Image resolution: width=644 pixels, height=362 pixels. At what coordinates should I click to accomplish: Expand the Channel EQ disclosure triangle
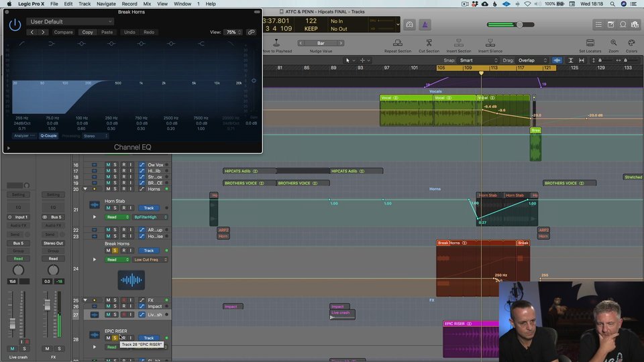(x=8, y=148)
